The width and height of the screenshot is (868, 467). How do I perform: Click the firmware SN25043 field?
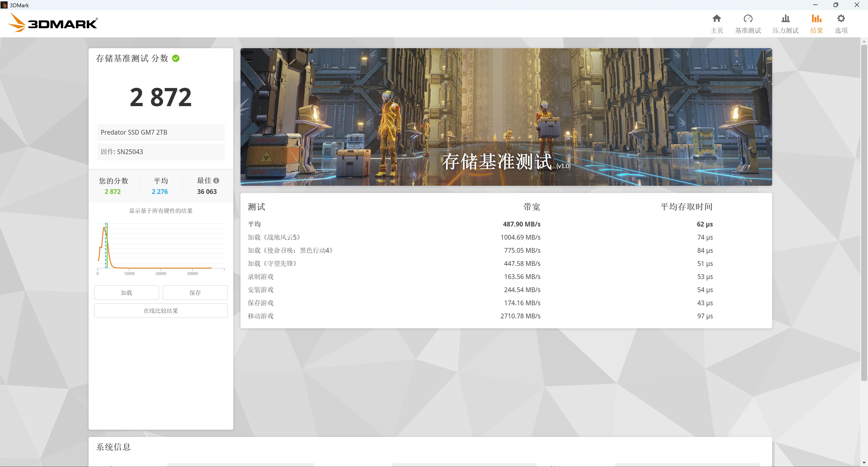pos(161,152)
